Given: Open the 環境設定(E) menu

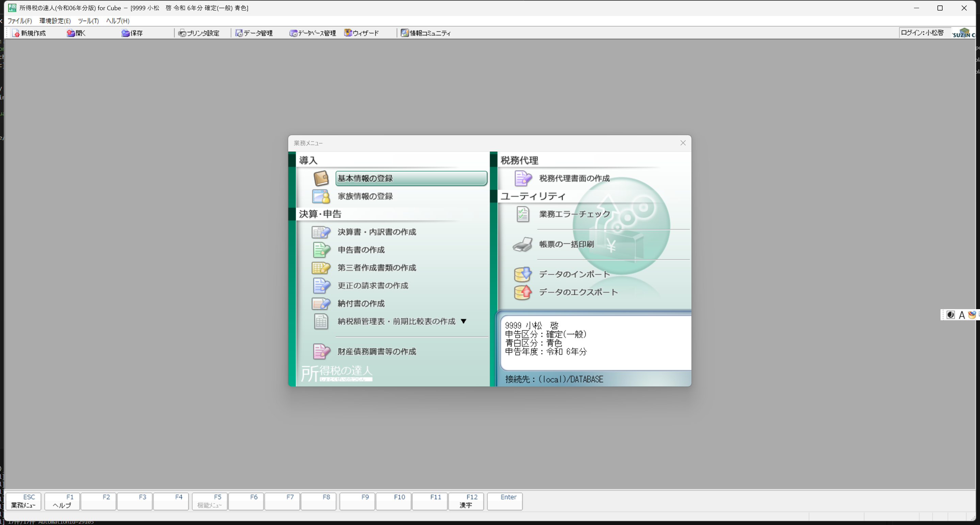Looking at the screenshot, I should [55, 21].
